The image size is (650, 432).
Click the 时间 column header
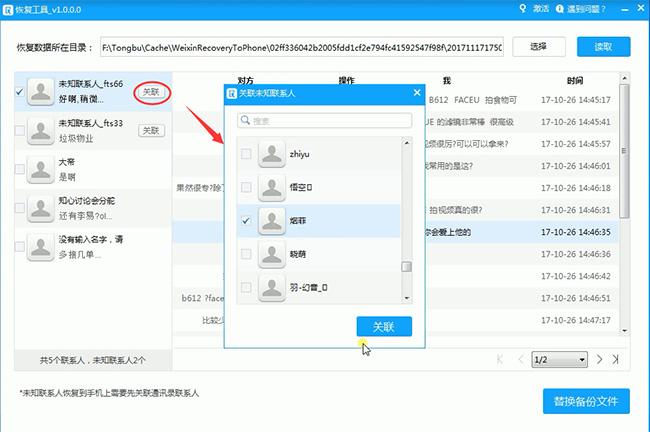575,80
